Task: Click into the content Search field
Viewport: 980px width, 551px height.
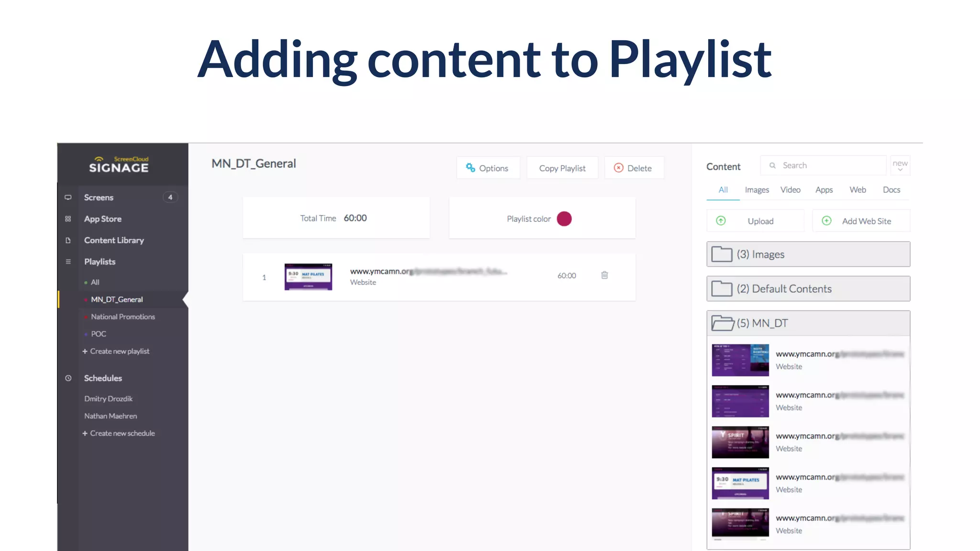Action: (823, 165)
